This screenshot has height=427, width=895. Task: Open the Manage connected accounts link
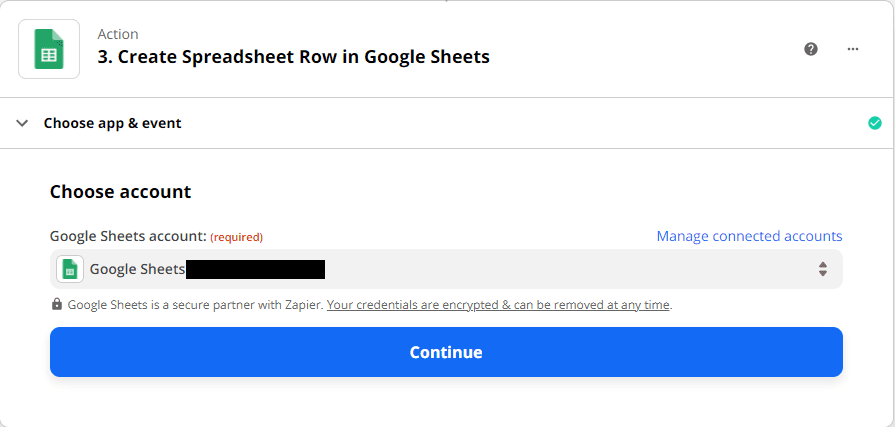click(x=749, y=236)
